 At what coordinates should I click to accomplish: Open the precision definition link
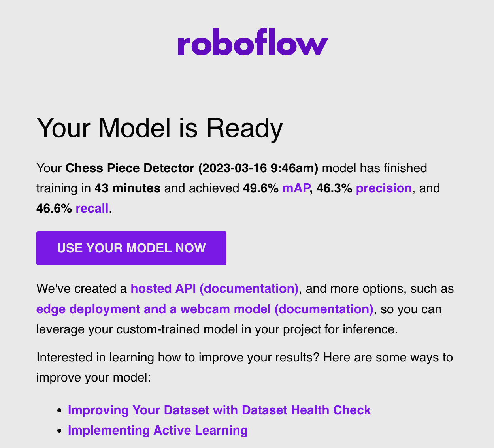(x=384, y=188)
